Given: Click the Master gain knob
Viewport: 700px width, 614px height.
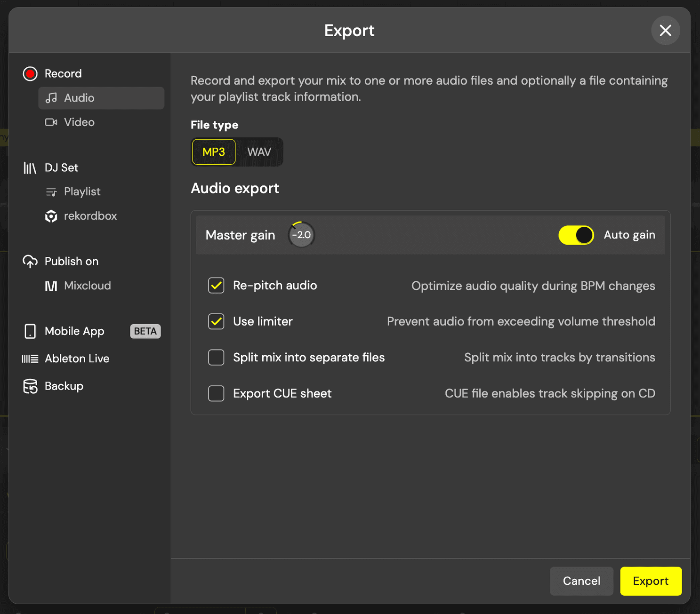Looking at the screenshot, I should tap(301, 235).
